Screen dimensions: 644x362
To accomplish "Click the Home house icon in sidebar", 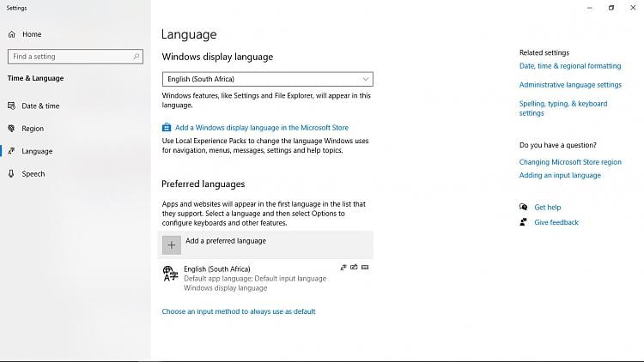I will coord(11,34).
